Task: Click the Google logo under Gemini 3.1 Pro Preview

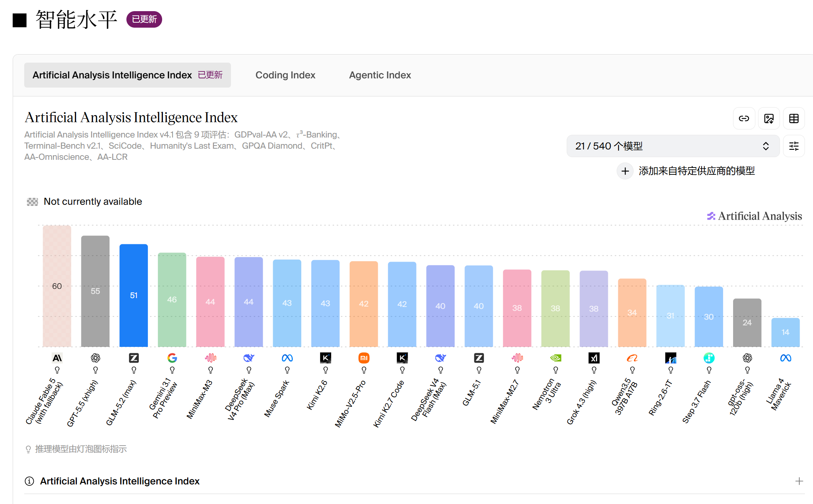Action: point(172,358)
